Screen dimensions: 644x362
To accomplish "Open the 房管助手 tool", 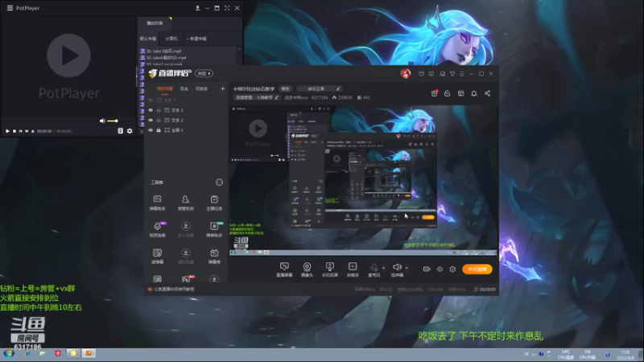I will pos(186,203).
